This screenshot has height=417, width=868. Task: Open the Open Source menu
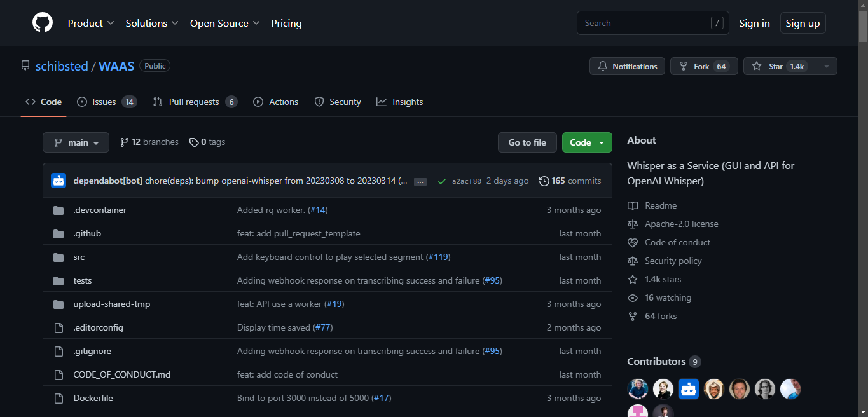click(x=225, y=23)
